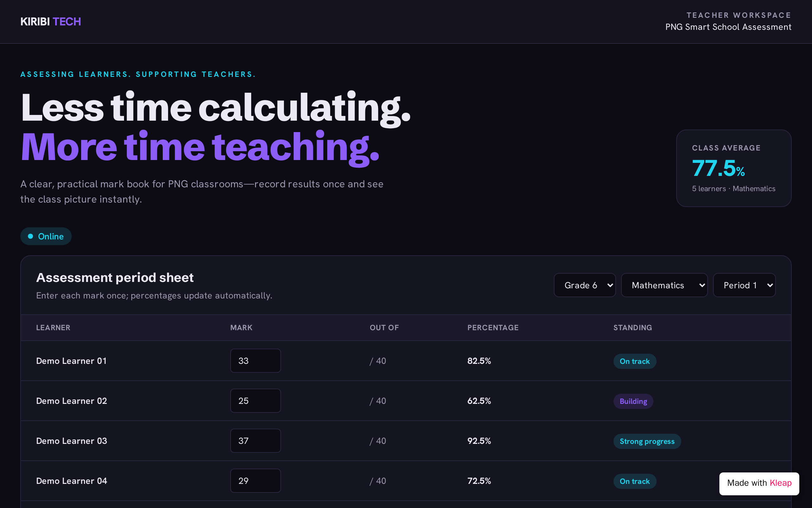
Task: Click the 82.5% percentage cell
Action: (x=479, y=361)
